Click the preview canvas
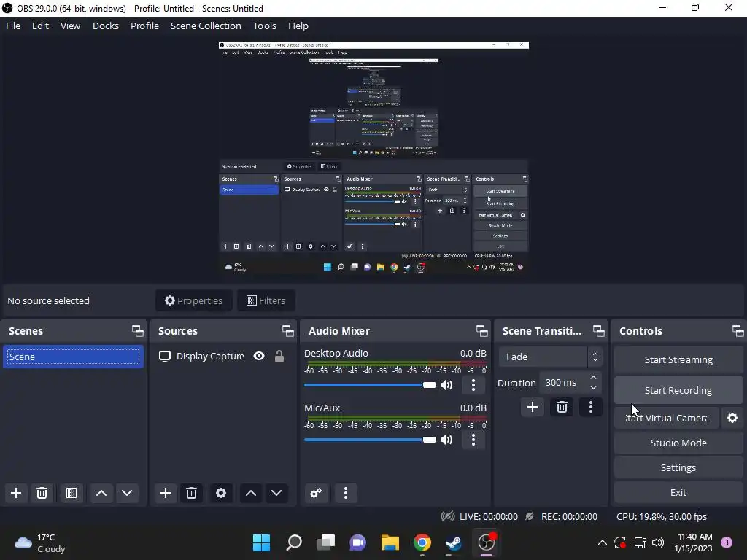This screenshot has height=560, width=747. click(x=373, y=158)
